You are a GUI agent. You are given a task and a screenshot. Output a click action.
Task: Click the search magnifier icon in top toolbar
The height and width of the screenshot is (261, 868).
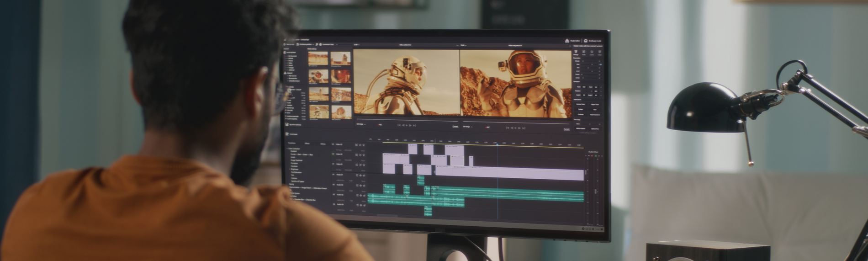pos(317,44)
